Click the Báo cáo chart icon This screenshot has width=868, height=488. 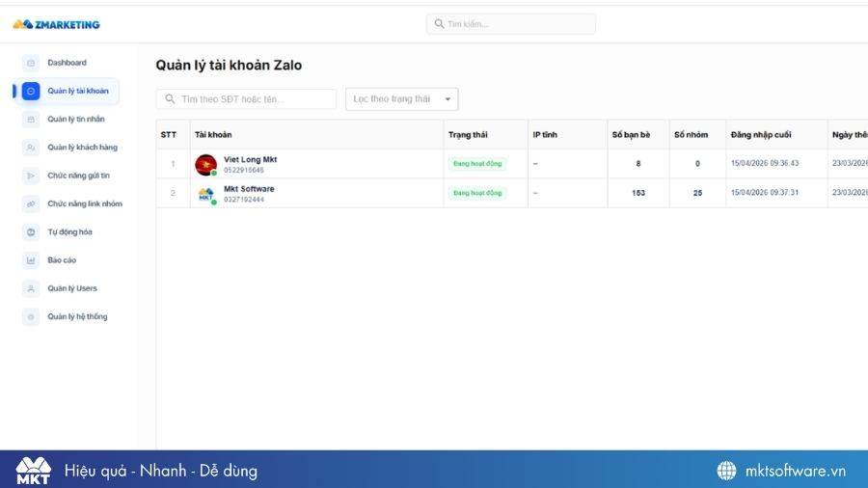(31, 260)
